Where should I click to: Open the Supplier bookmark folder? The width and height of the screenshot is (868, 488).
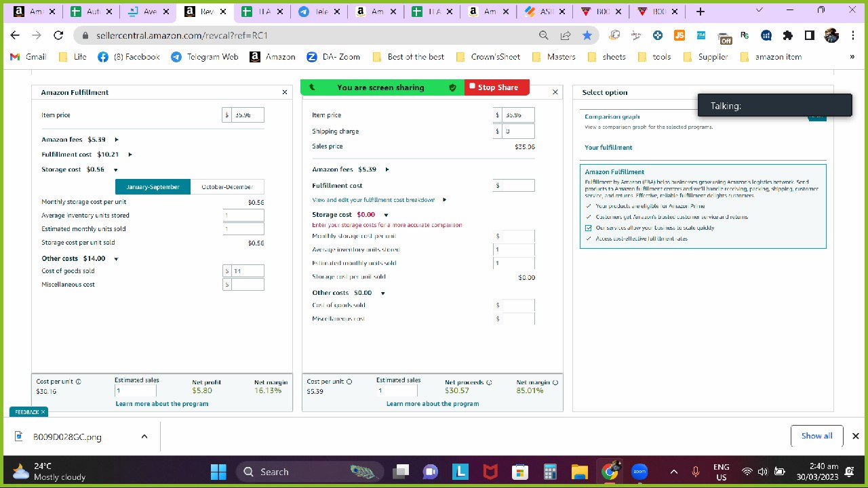[x=706, y=57]
